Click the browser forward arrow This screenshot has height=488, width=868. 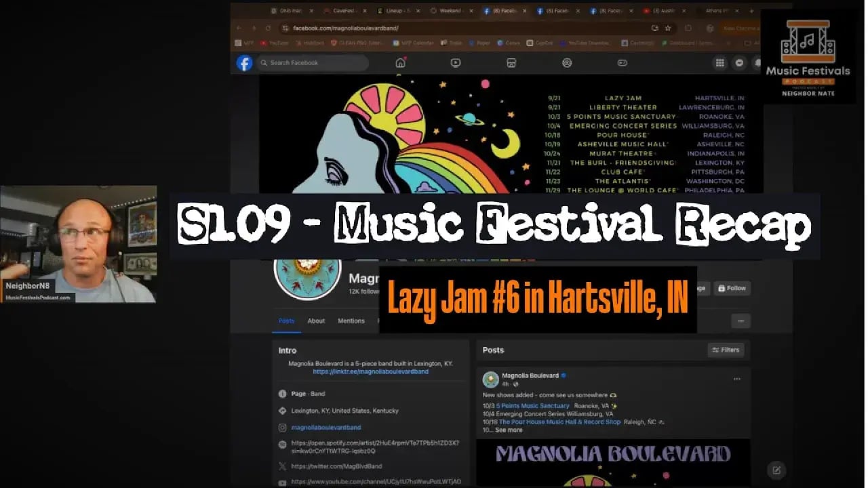254,28
